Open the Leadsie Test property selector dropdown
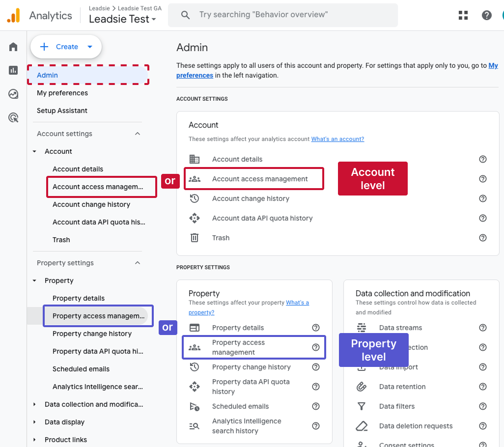Image resolution: width=504 pixels, height=447 pixels. (122, 19)
